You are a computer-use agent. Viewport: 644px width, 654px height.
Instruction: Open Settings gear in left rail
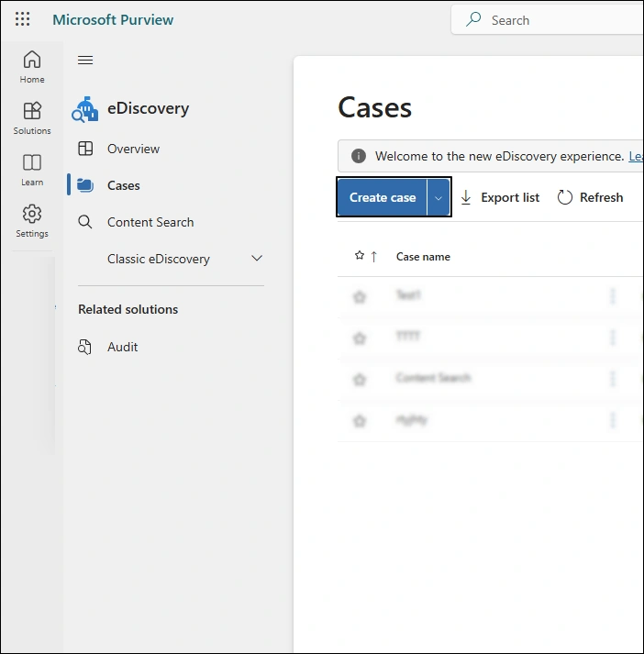coord(32,221)
